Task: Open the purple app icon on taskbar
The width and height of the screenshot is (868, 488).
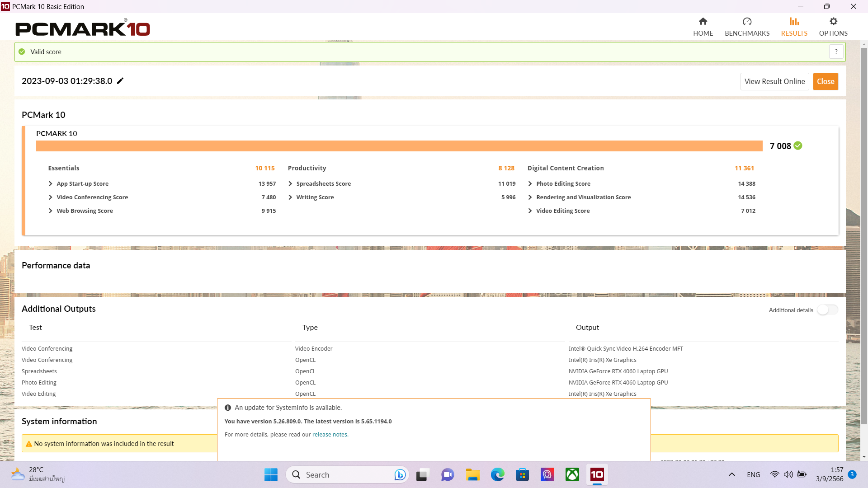Action: click(547, 474)
